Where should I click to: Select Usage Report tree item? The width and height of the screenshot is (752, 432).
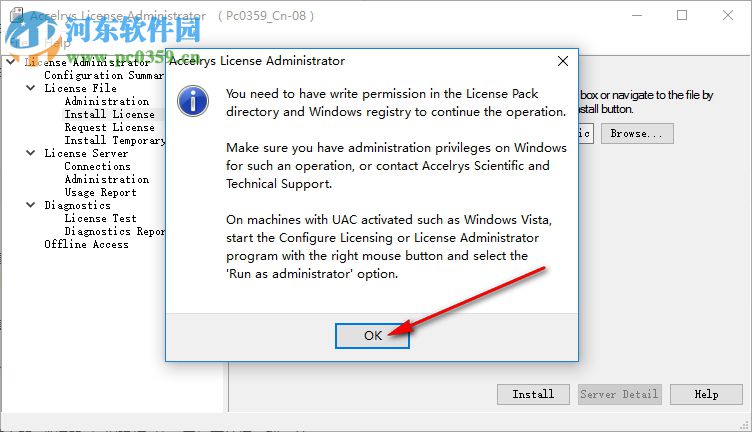pyautogui.click(x=100, y=192)
